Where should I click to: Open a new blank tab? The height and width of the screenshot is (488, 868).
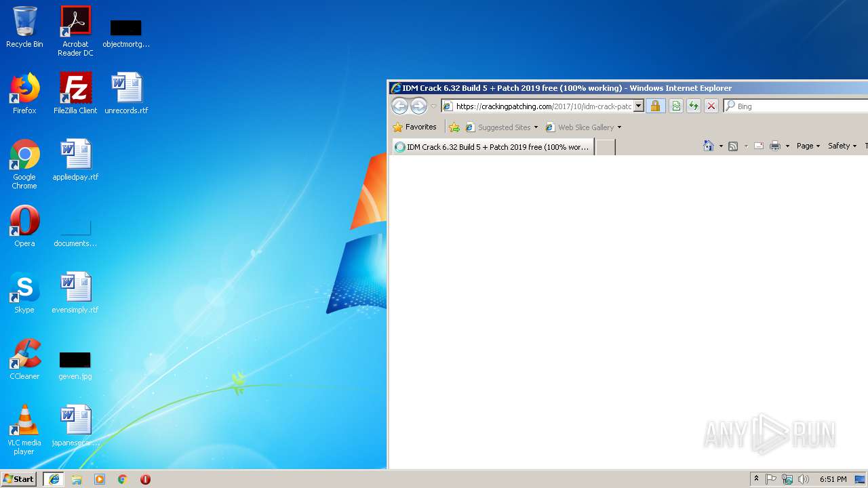[x=606, y=147]
